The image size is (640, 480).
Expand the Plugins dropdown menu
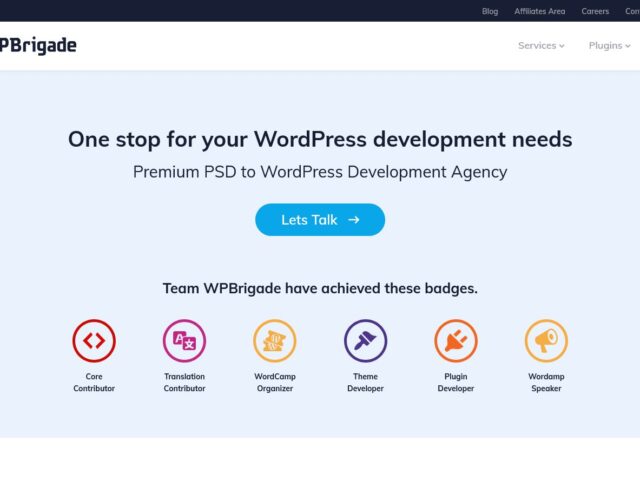(609, 45)
